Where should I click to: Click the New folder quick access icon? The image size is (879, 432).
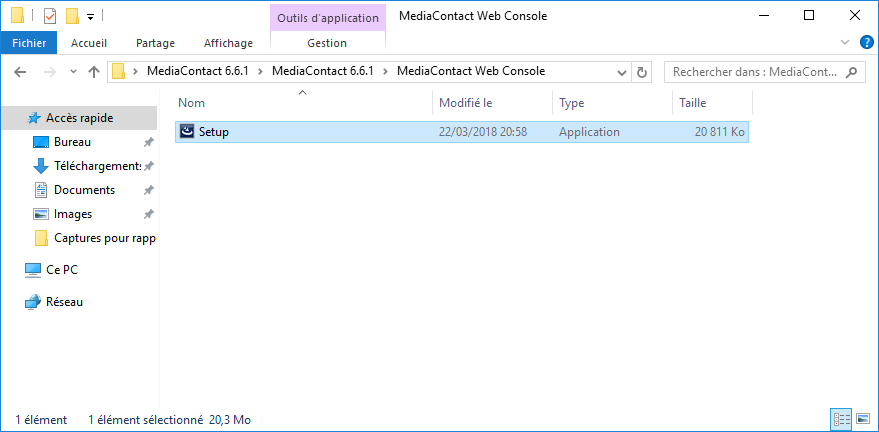tap(72, 16)
